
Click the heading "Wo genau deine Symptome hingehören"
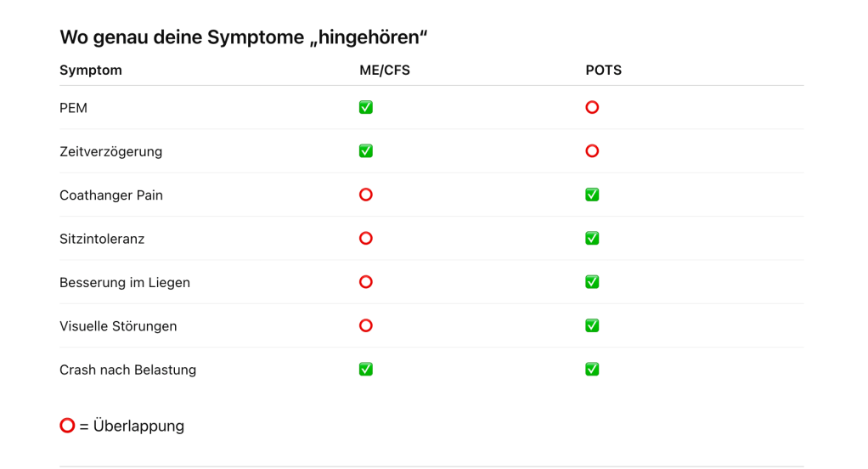244,37
